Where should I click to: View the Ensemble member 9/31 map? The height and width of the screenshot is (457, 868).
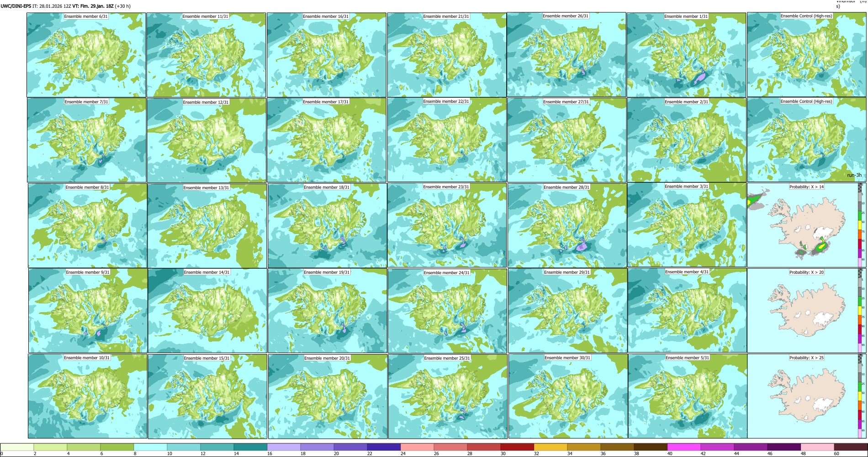(88, 310)
